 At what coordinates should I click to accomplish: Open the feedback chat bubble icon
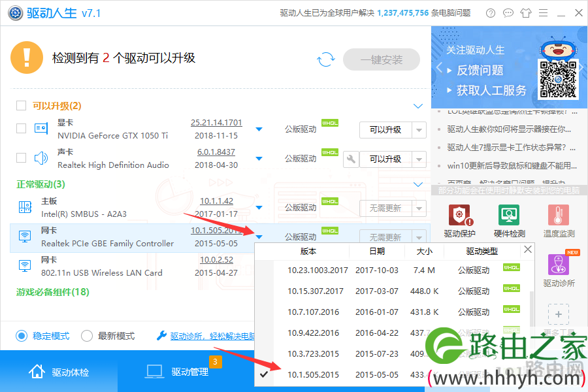pyautogui.click(x=508, y=14)
